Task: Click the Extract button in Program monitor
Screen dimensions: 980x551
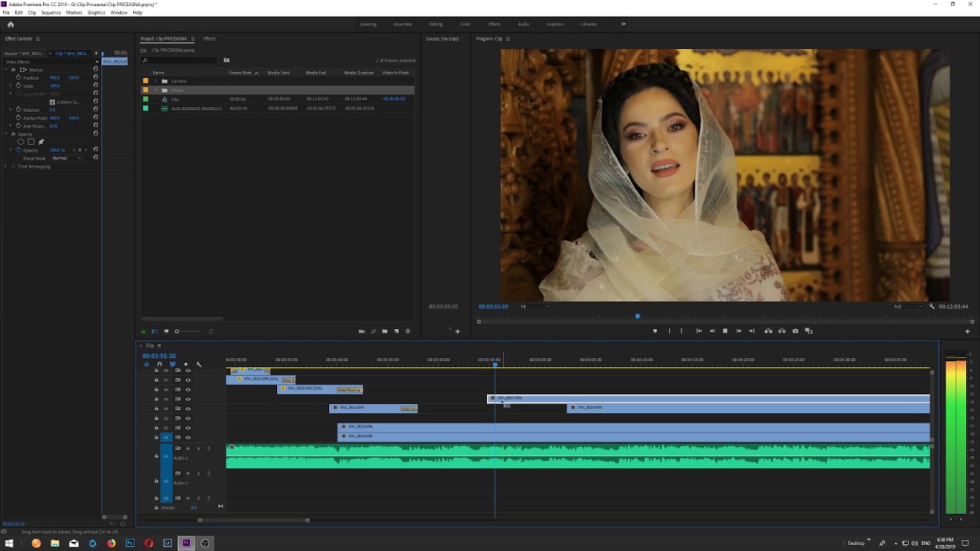Action: (782, 331)
